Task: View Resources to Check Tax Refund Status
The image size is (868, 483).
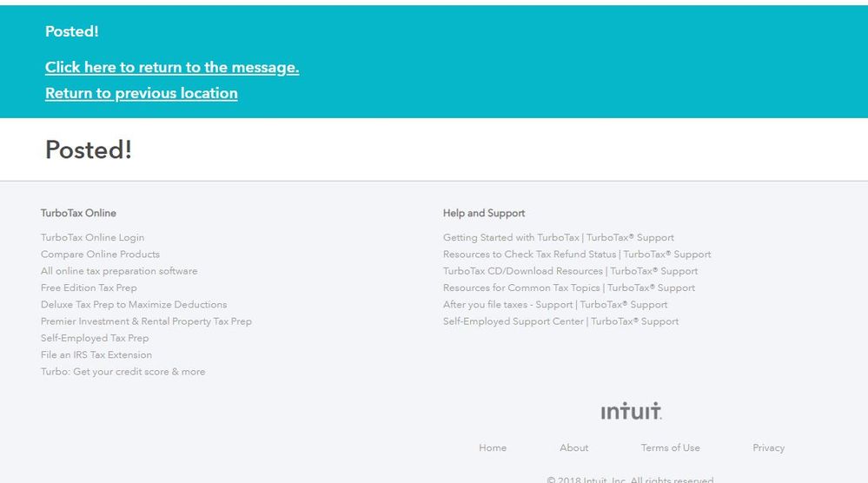Action: tap(577, 254)
